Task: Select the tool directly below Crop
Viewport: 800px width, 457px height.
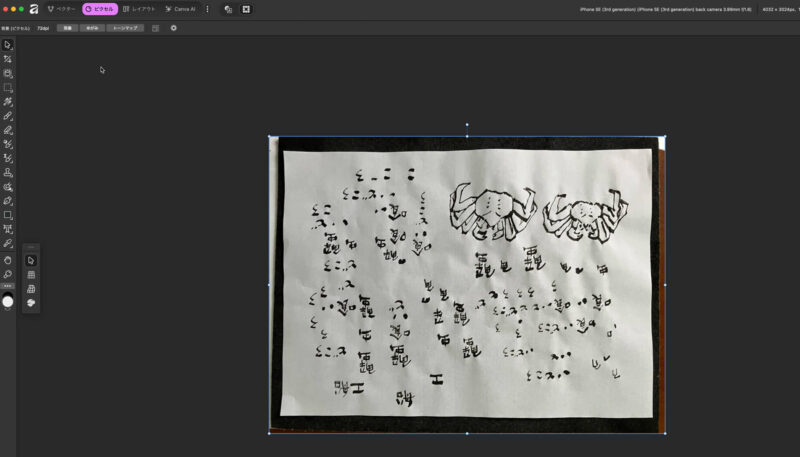Action: pyautogui.click(x=8, y=73)
